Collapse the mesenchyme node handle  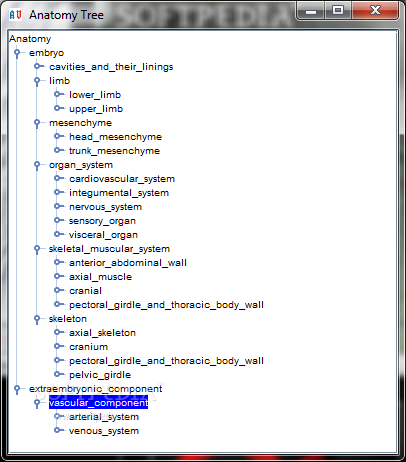click(x=37, y=123)
